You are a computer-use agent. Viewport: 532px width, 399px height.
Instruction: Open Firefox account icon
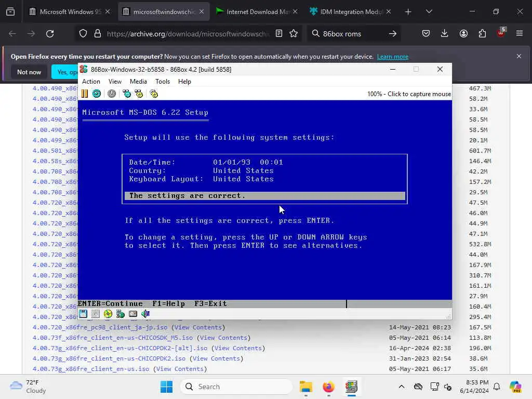[x=463, y=34]
